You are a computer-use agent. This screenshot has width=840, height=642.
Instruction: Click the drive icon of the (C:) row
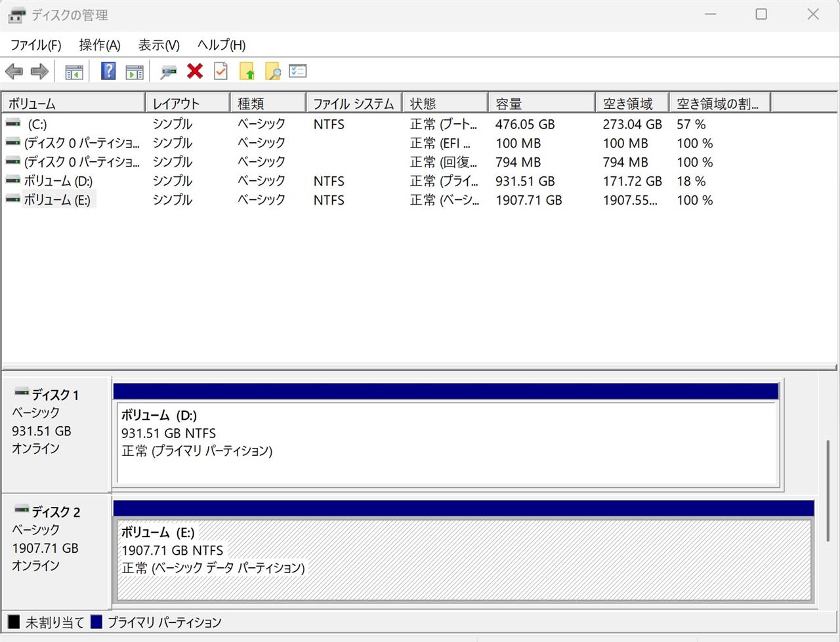point(13,123)
